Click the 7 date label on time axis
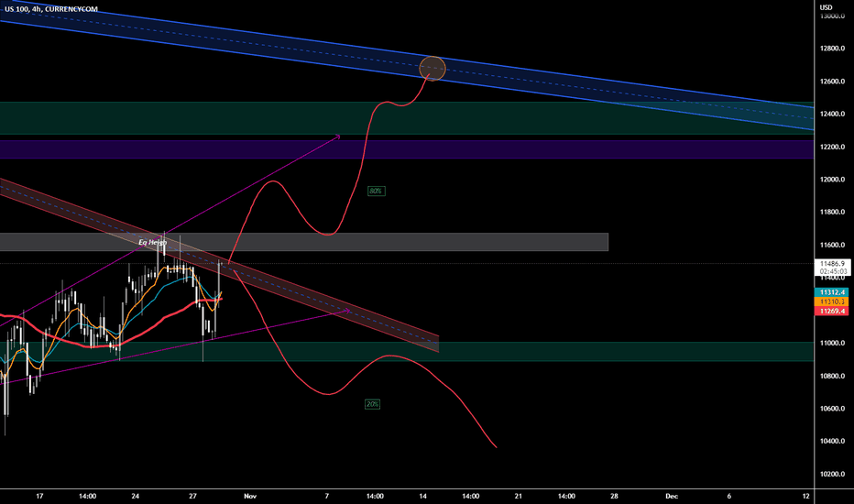 (x=327, y=496)
